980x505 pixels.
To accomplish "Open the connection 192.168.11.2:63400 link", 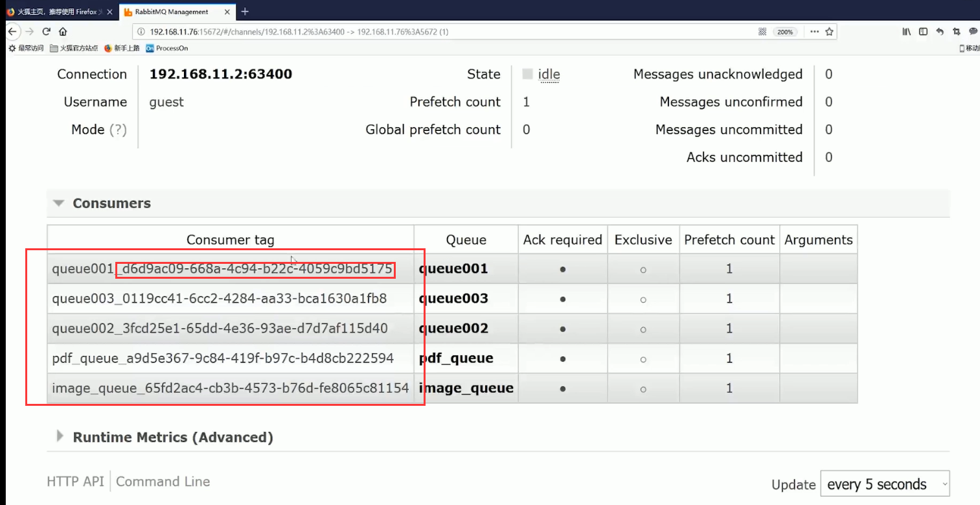I will [221, 75].
